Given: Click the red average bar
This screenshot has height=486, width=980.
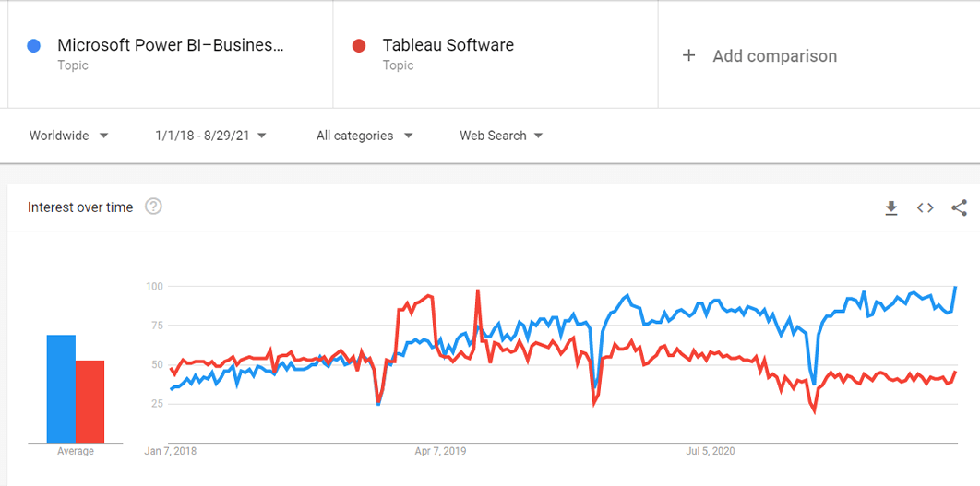Looking at the screenshot, I should coord(90,401).
